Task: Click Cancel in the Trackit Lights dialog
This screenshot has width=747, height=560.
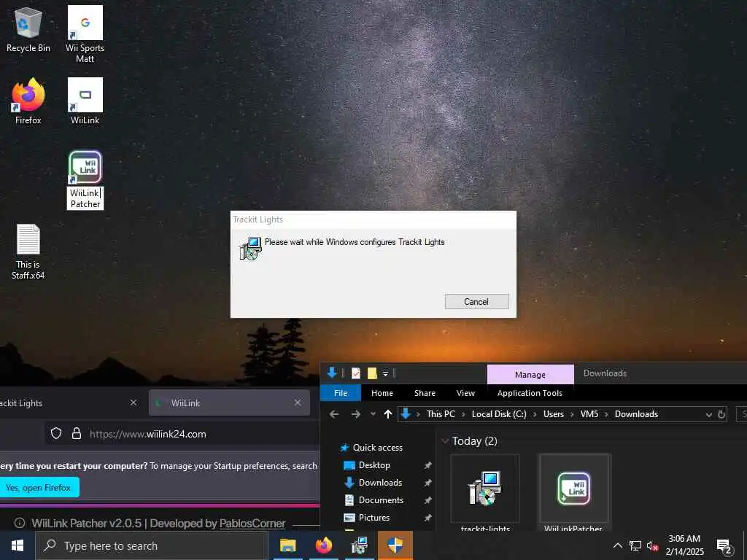Action: pyautogui.click(x=476, y=301)
